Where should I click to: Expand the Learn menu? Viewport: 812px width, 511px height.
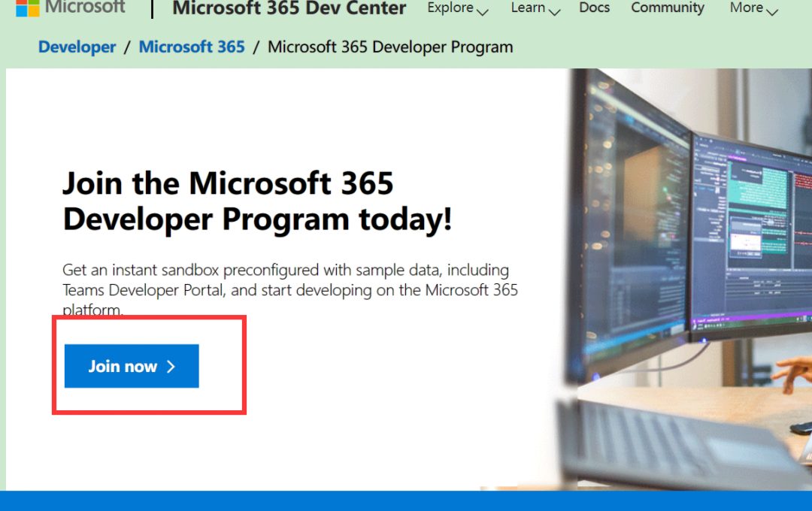pos(535,8)
